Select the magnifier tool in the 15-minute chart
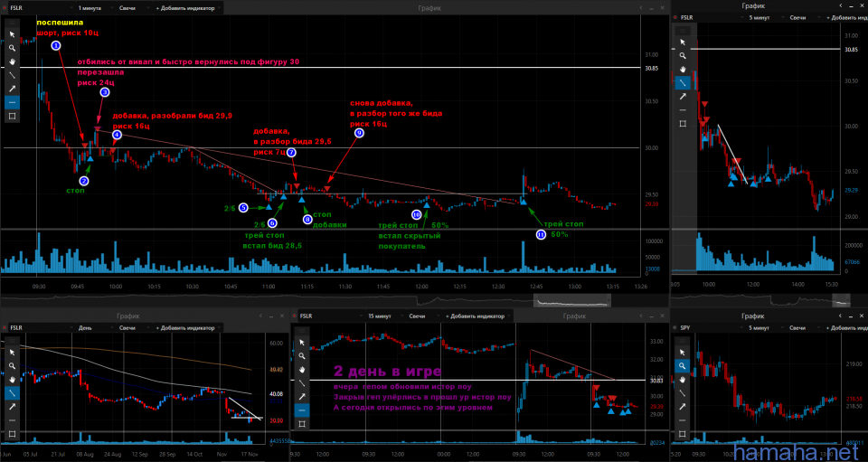Screen dimensions: 868x462 (x=302, y=356)
